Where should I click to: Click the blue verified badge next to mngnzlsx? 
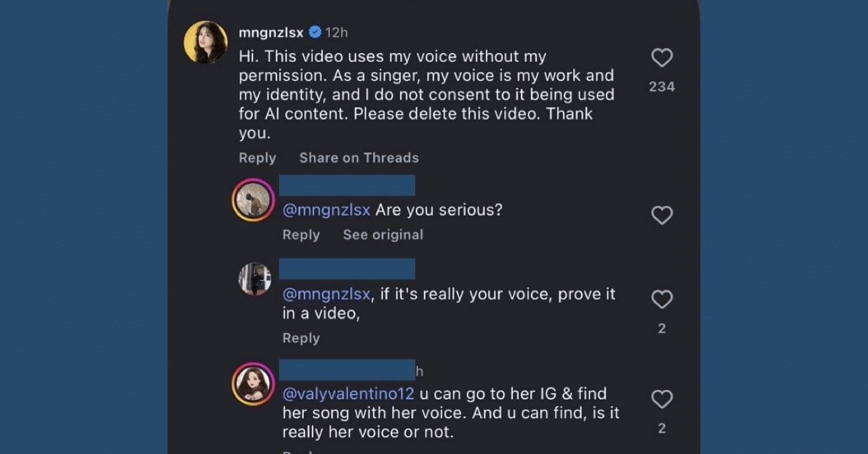click(313, 31)
